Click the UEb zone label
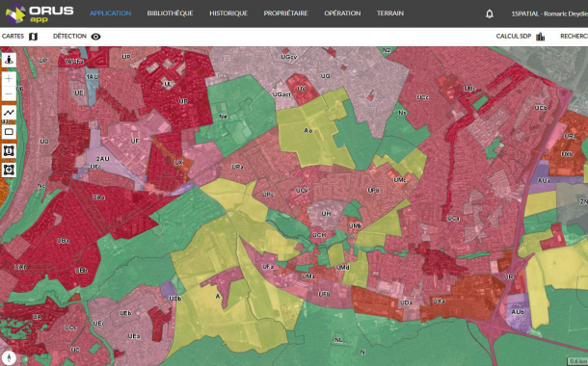588x366 pixels. coord(125,313)
